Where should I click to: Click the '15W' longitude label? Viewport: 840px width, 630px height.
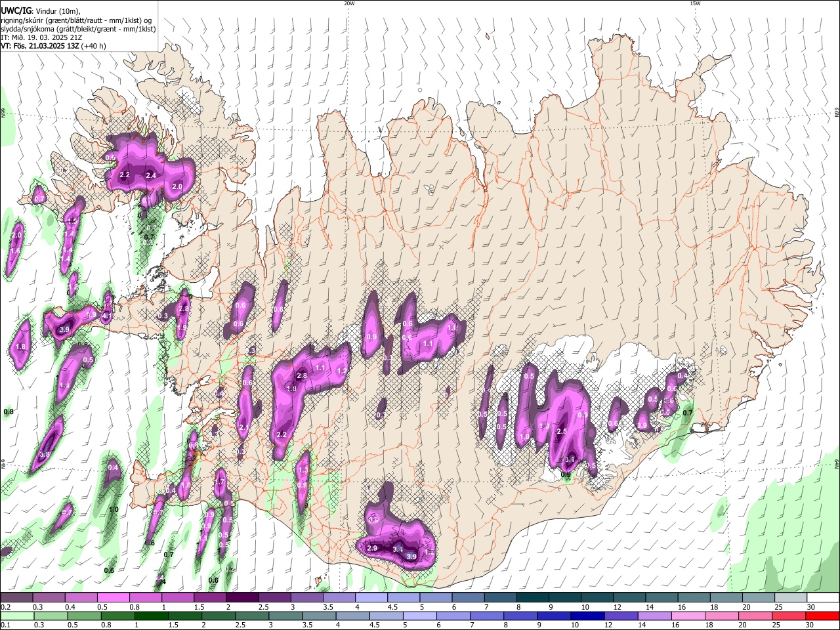click(695, 3)
